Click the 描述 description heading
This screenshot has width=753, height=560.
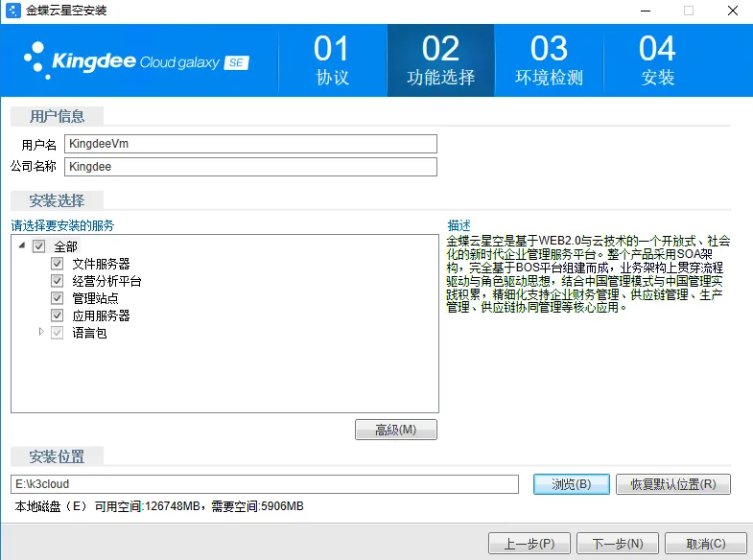point(459,225)
